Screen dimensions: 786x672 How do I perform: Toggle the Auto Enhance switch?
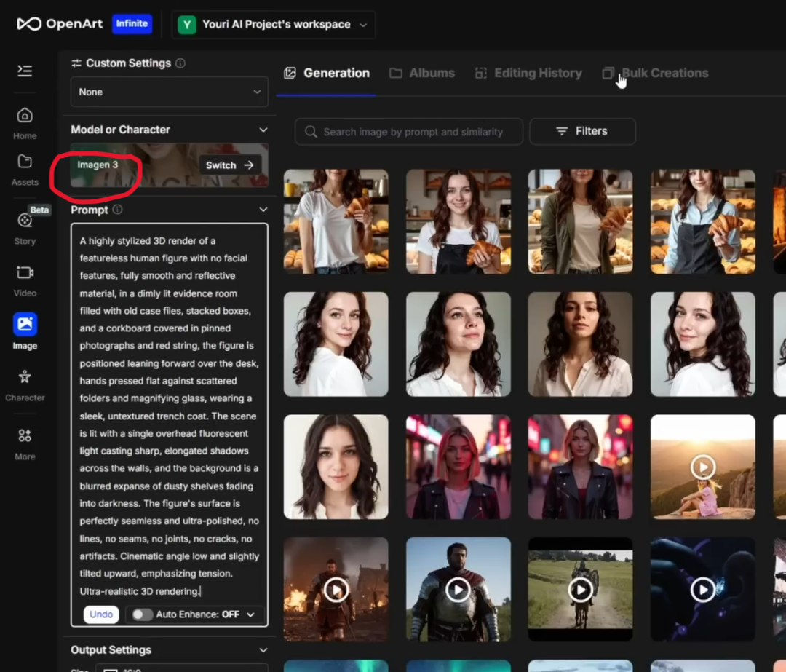tap(142, 614)
